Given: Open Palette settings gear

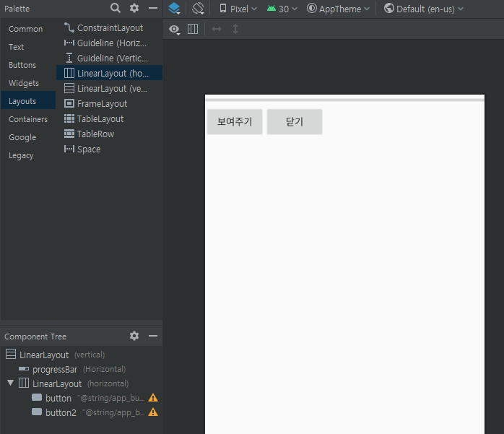Looking at the screenshot, I should pyautogui.click(x=134, y=8).
